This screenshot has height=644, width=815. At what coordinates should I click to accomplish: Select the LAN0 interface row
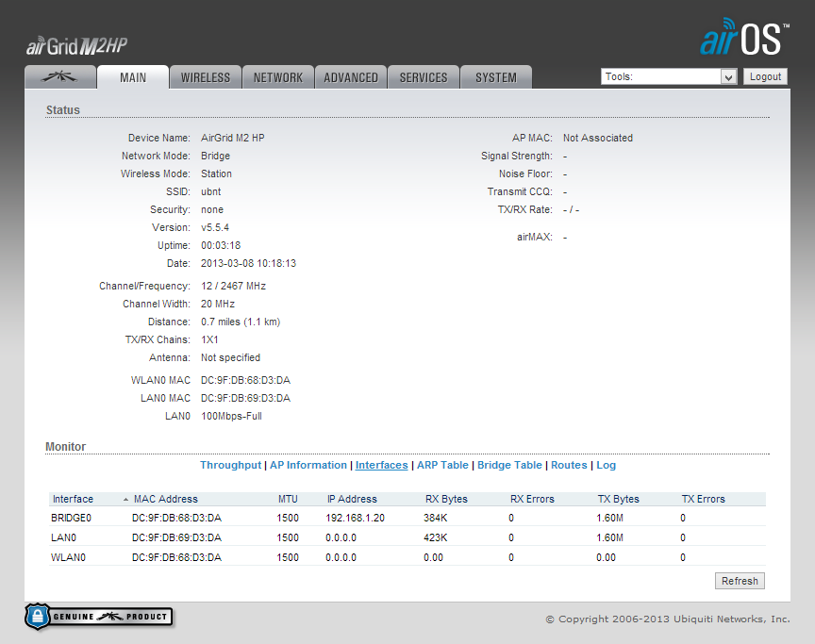[407, 537]
